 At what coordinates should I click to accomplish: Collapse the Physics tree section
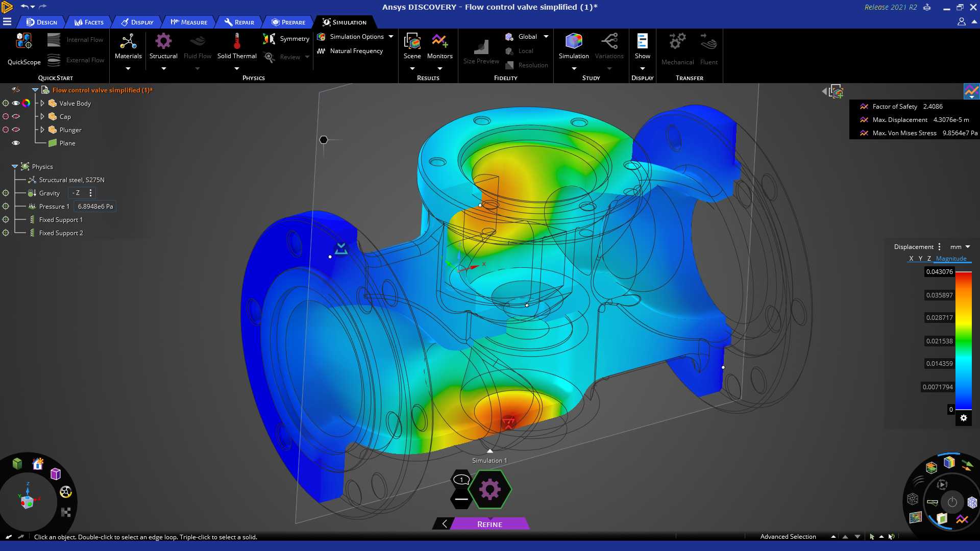15,166
